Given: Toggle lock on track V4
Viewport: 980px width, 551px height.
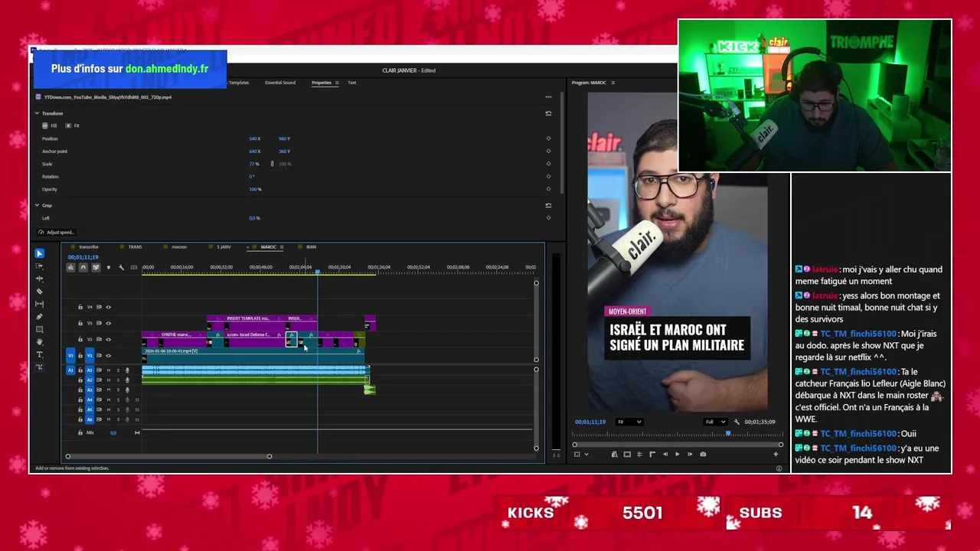Looking at the screenshot, I should coord(80,307).
